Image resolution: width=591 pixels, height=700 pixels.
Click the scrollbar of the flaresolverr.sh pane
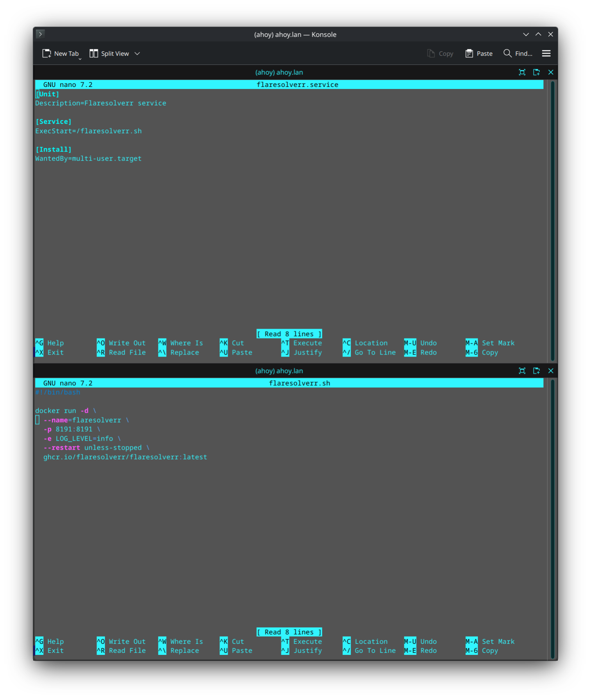click(553, 519)
